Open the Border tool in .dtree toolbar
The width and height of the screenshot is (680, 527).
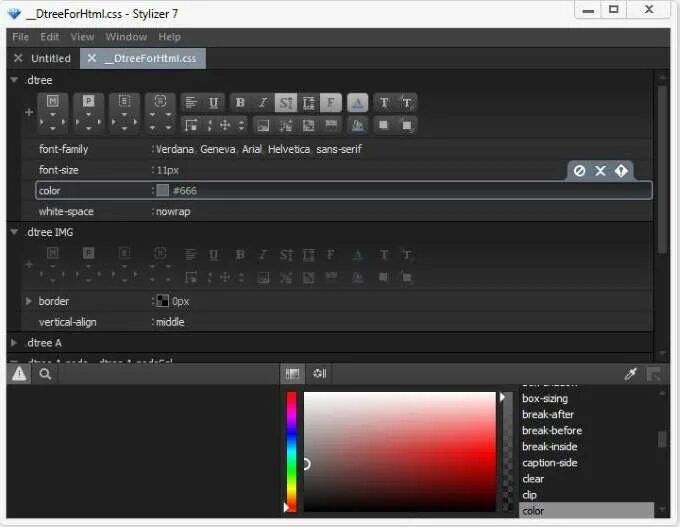point(124,101)
